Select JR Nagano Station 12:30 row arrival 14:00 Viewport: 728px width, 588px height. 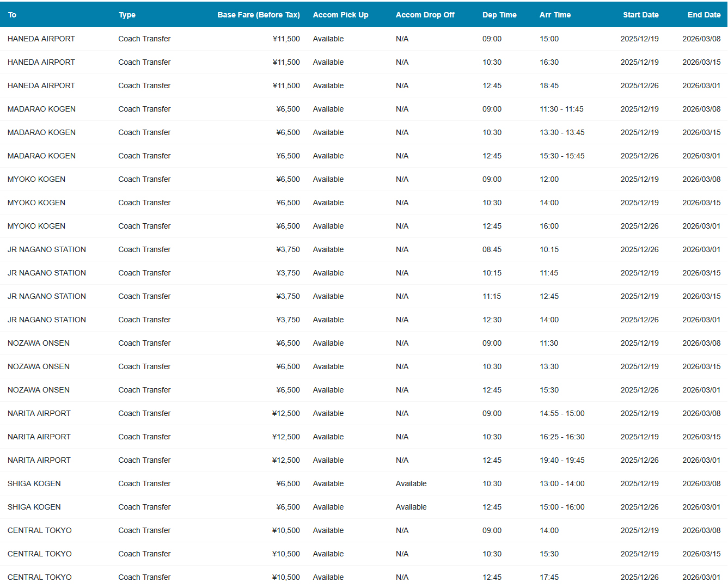pyautogui.click(x=549, y=320)
